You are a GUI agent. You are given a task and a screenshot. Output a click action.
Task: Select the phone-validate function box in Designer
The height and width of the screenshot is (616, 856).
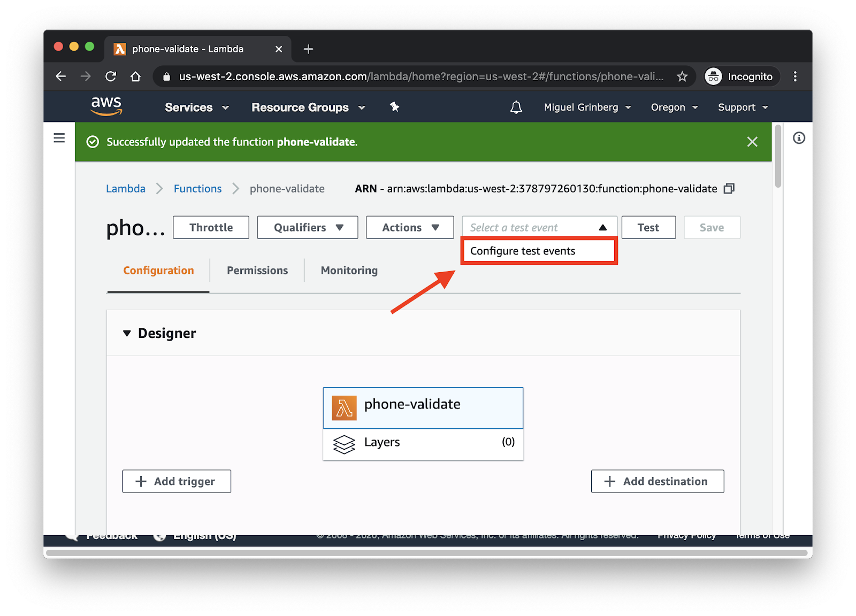(x=423, y=408)
